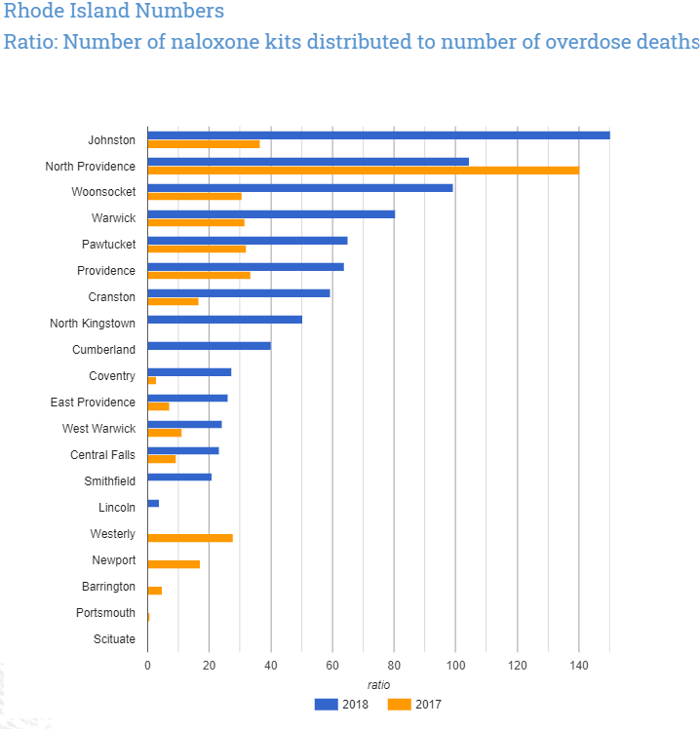The height and width of the screenshot is (729, 700).
Task: Click the '20' x-axis tick label
Action: coord(210,666)
